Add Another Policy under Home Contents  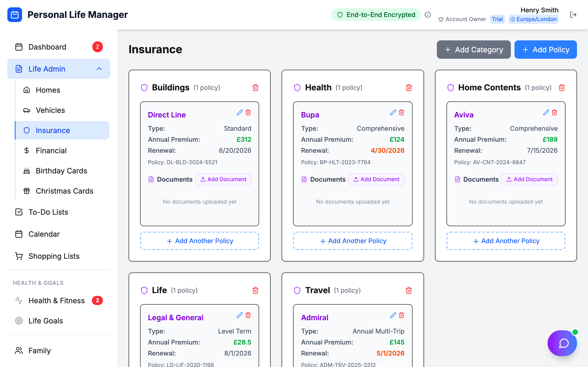coord(506,241)
